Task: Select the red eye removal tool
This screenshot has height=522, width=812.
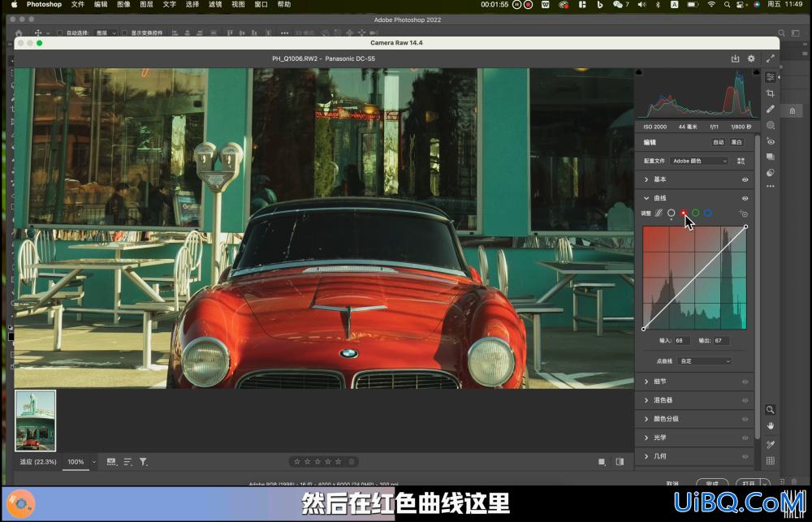Action: [771, 141]
